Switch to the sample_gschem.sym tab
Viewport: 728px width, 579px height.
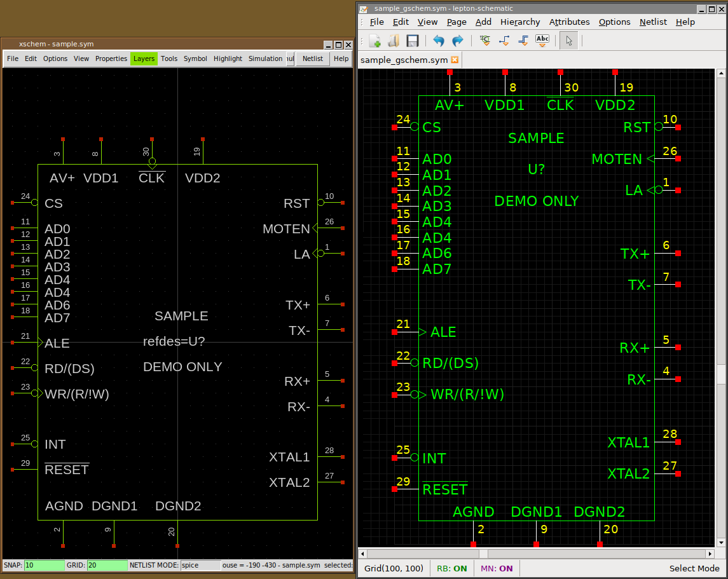(x=404, y=60)
